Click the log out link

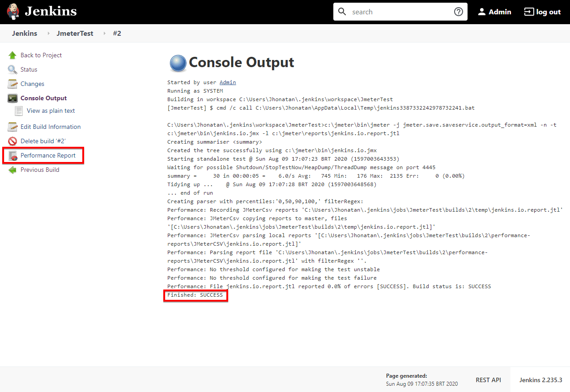tap(542, 12)
